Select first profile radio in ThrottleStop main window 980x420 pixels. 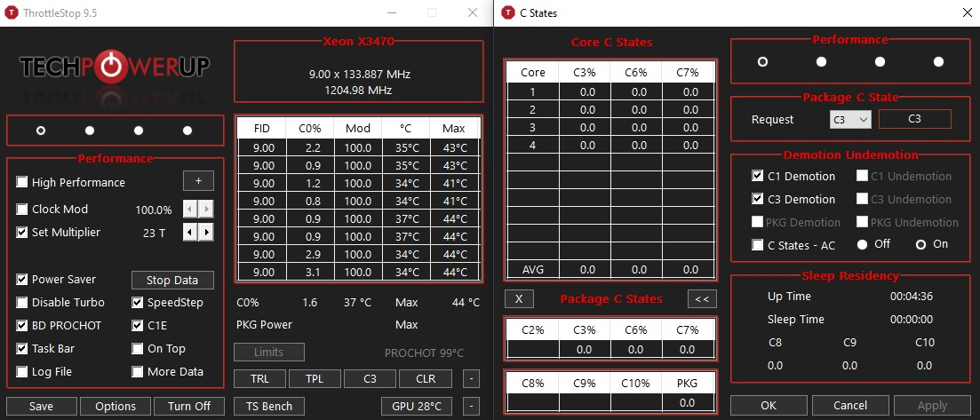click(41, 131)
